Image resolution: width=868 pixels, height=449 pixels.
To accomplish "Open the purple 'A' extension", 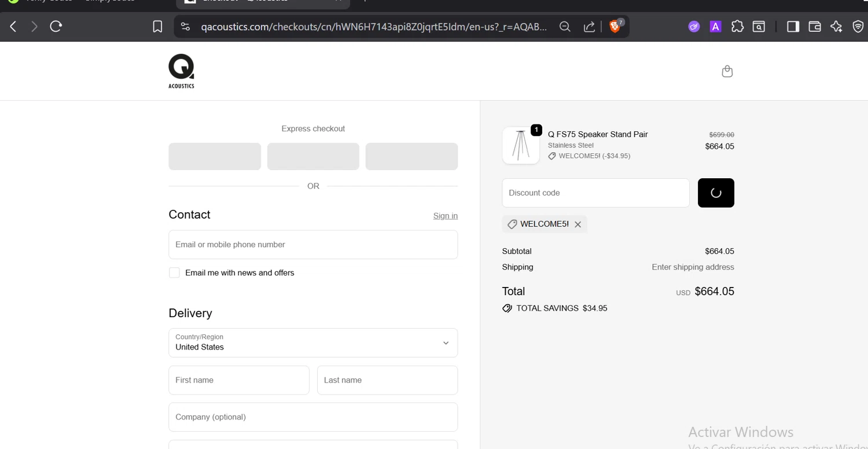I will click(716, 27).
